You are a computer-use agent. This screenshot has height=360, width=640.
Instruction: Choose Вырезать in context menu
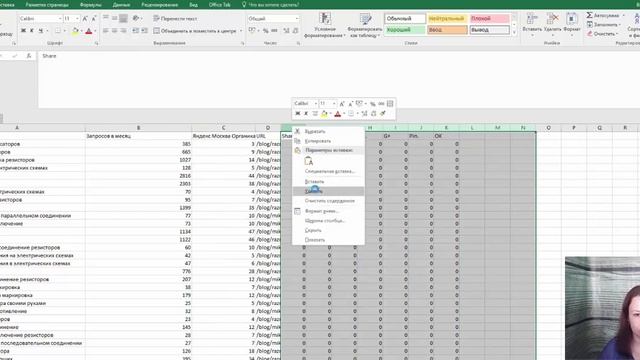coord(329,131)
